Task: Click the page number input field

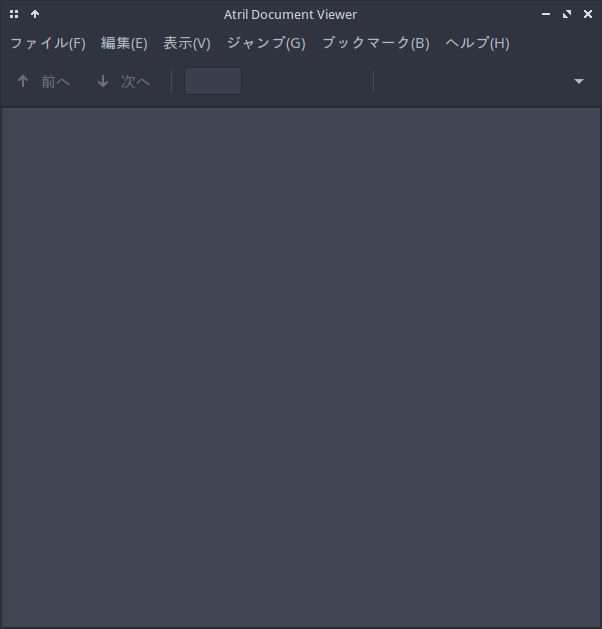Action: tap(213, 81)
